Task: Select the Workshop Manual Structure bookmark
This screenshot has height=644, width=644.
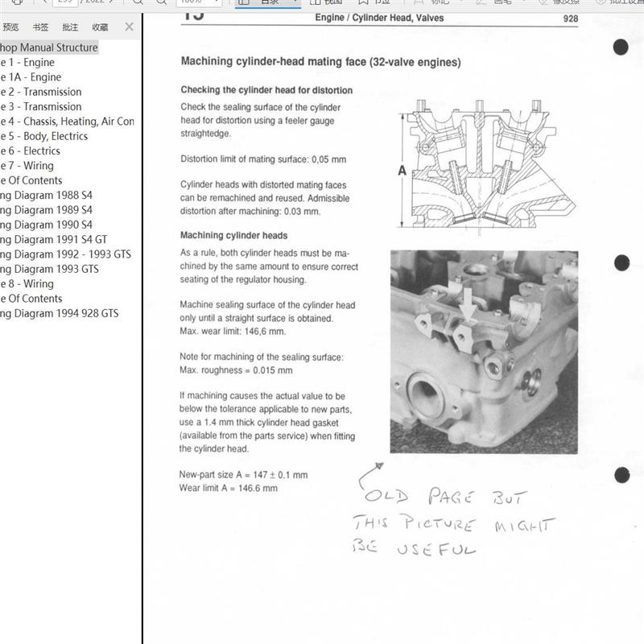Action: pyautogui.click(x=48, y=47)
